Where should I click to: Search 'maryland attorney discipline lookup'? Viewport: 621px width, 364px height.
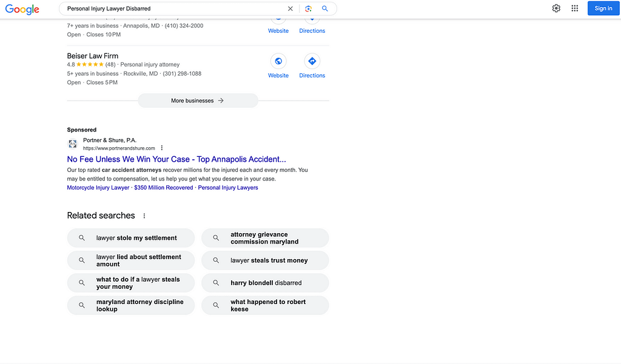131,305
